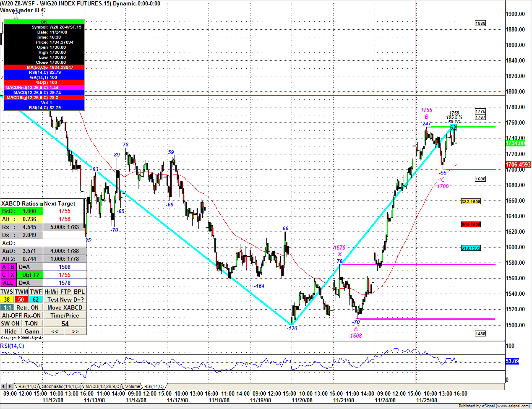Click the magenta ALL points button
532x409 pixels.
(8, 283)
